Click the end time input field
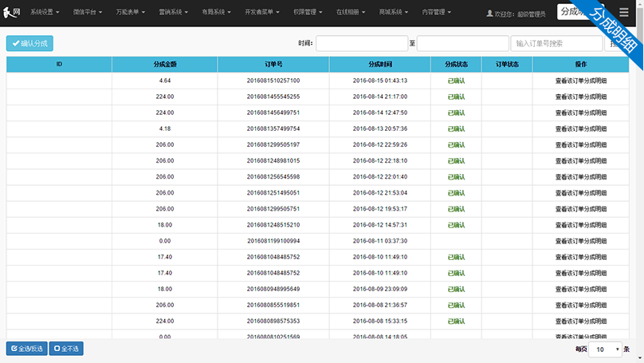 tap(462, 44)
